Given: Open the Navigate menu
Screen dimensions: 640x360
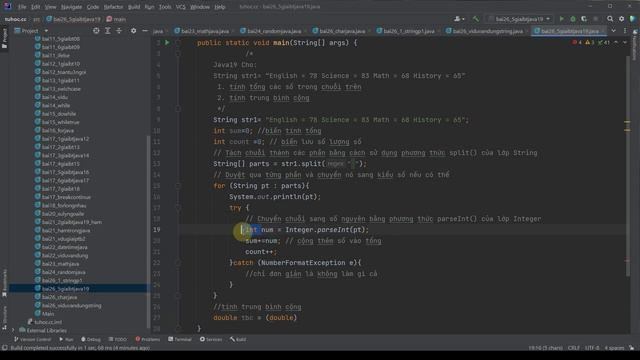Looking at the screenshot, I should (x=71, y=7).
